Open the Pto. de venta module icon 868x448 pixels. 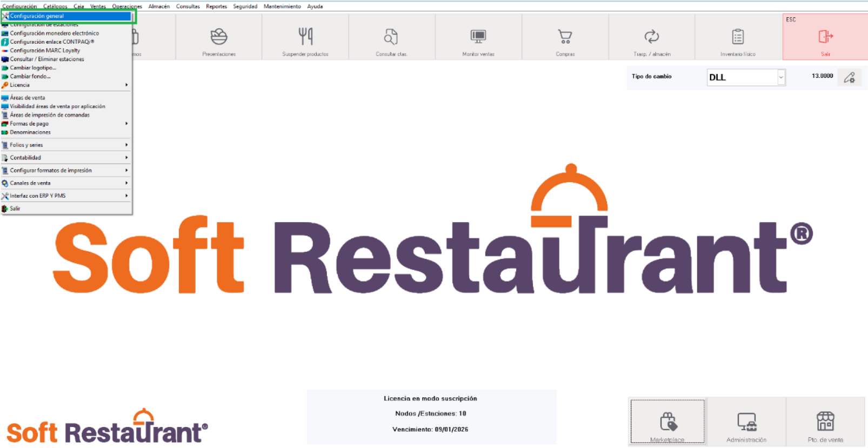coord(825,422)
